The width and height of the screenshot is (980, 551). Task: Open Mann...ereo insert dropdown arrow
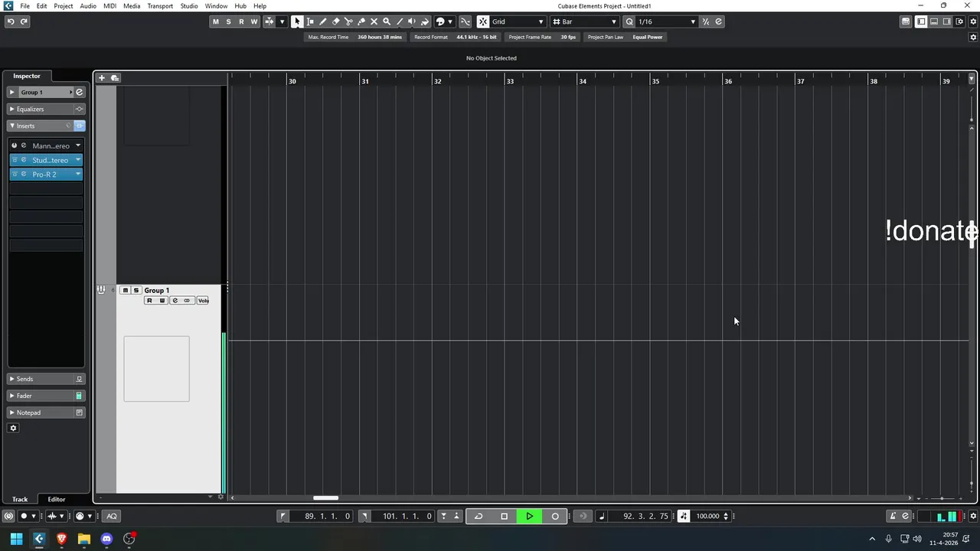[77, 145]
